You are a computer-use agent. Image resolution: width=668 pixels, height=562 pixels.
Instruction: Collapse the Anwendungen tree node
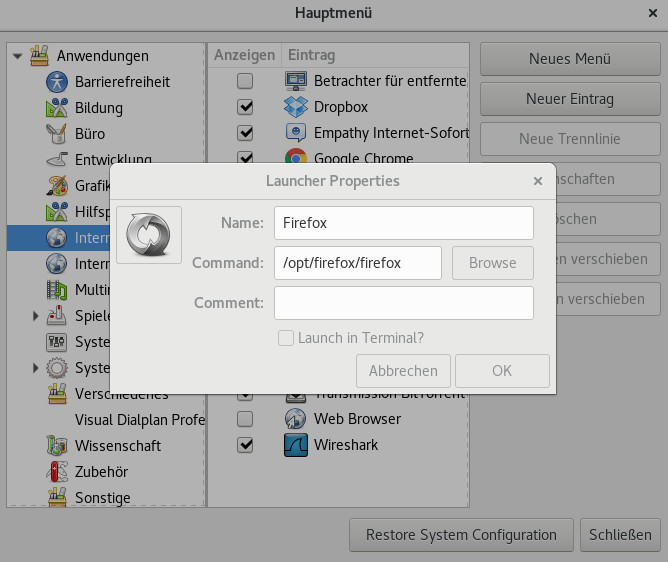tap(18, 56)
